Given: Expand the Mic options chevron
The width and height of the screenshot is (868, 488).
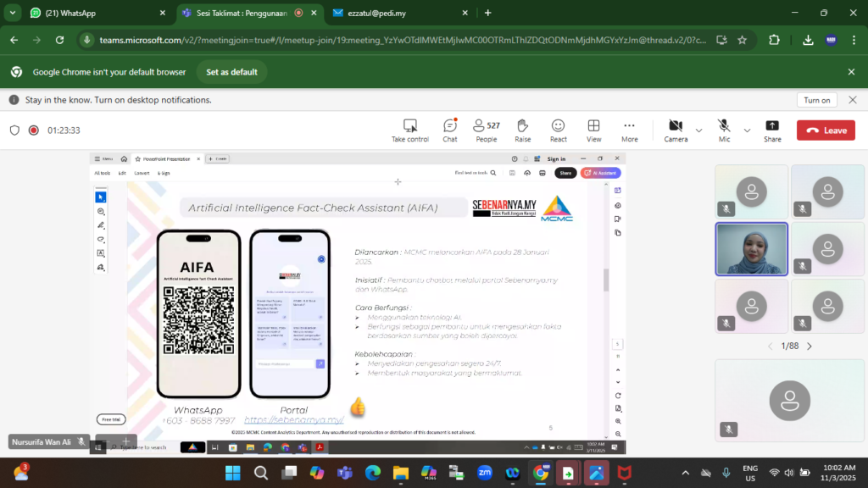Looking at the screenshot, I should (748, 130).
